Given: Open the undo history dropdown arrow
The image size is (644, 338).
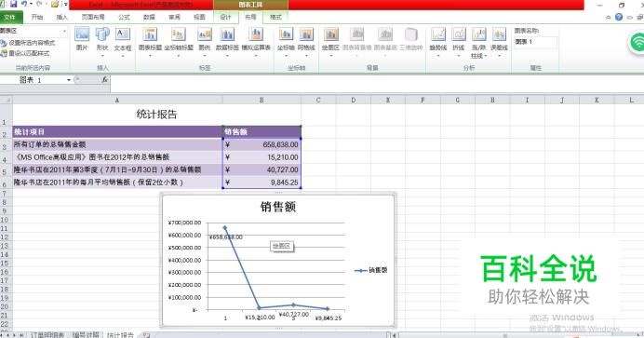Looking at the screenshot, I should [31, 4].
